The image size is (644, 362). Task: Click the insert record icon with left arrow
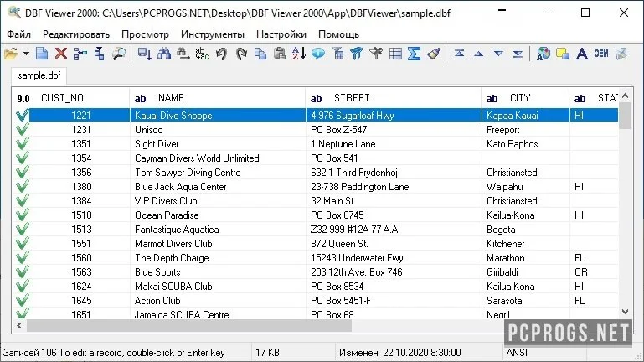click(x=80, y=54)
